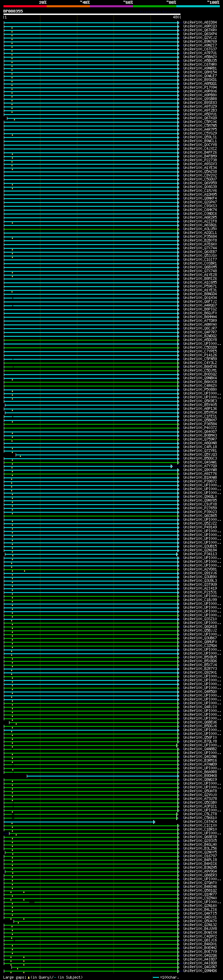The width and height of the screenshot is (223, 980).
Task: Click the arrowhead ending the UniRef100_A7Y7Q9 alignment
Action: click(x=171, y=466)
